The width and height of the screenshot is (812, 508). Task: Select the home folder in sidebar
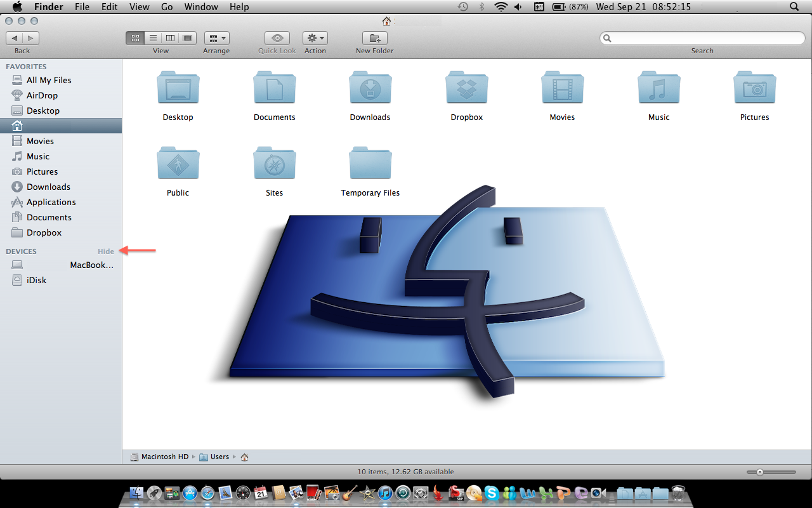61,126
